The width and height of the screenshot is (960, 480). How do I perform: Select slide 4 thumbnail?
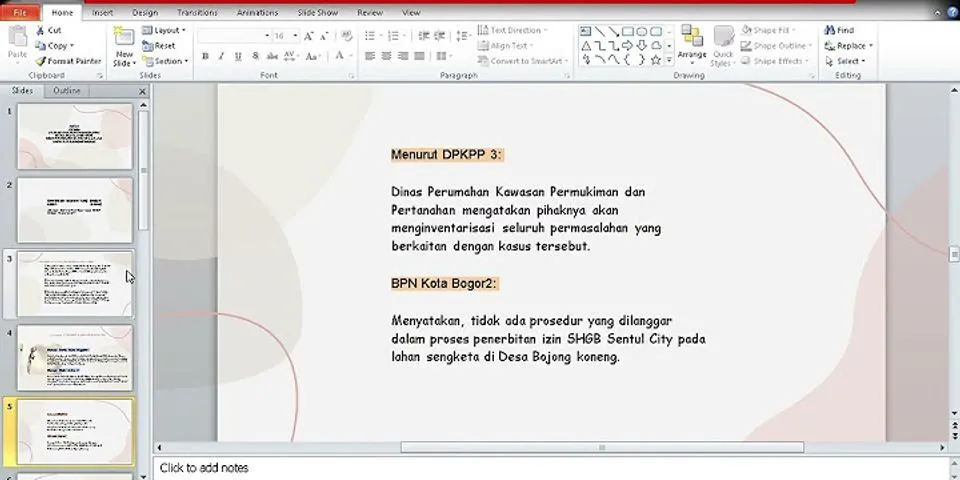coord(75,358)
